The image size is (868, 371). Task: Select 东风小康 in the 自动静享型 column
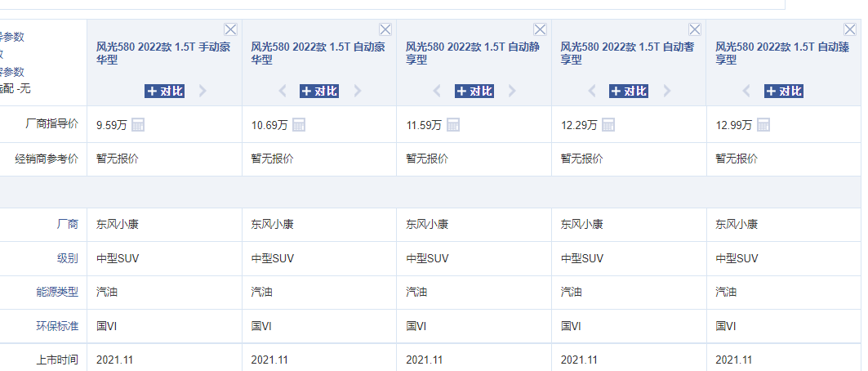[427, 224]
